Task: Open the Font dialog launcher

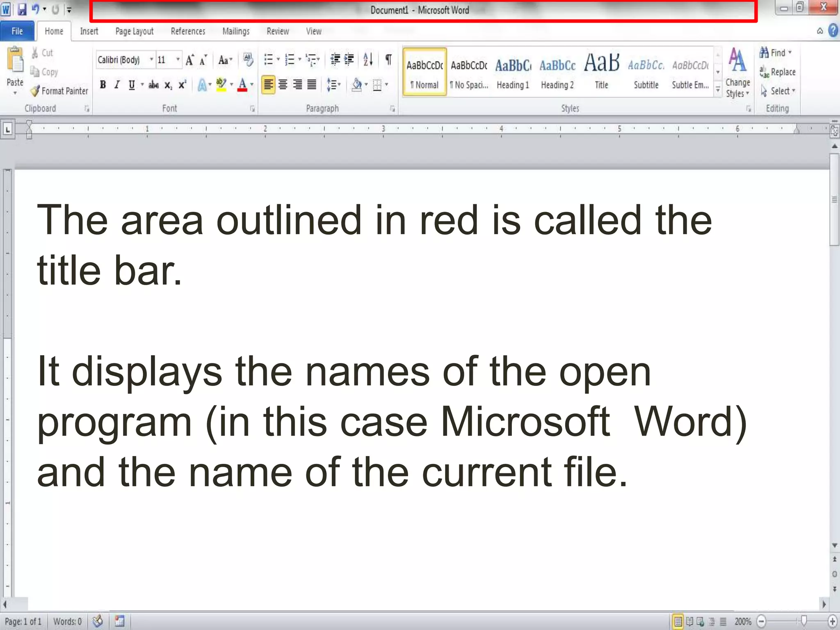Action: pos(252,109)
